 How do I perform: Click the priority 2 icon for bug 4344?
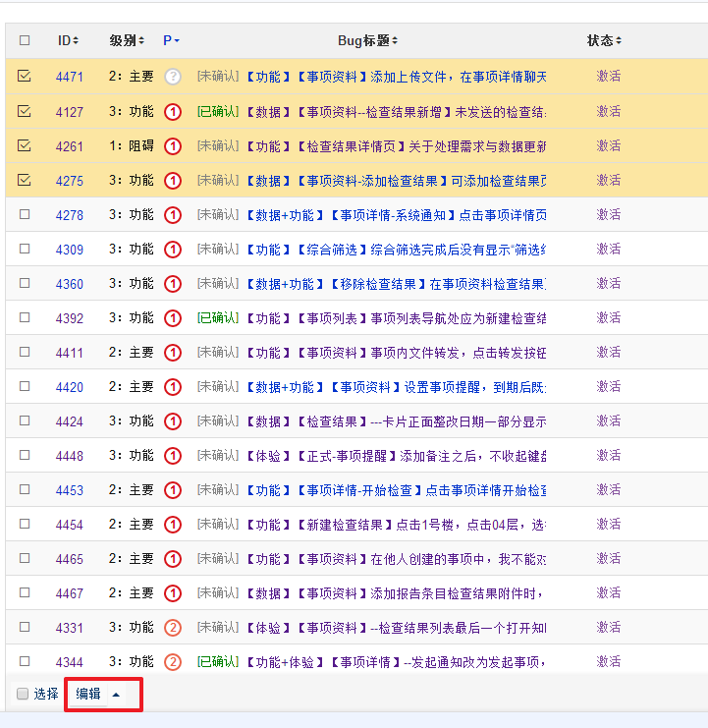click(x=173, y=662)
